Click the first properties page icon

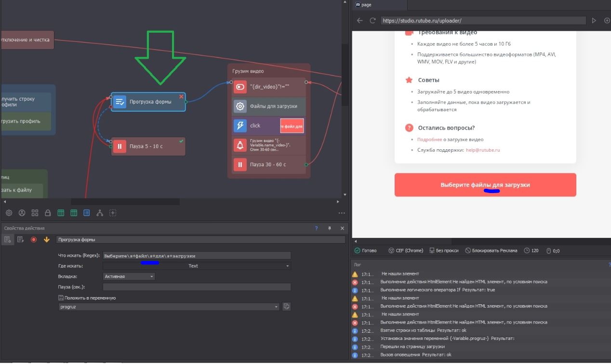coord(8,239)
